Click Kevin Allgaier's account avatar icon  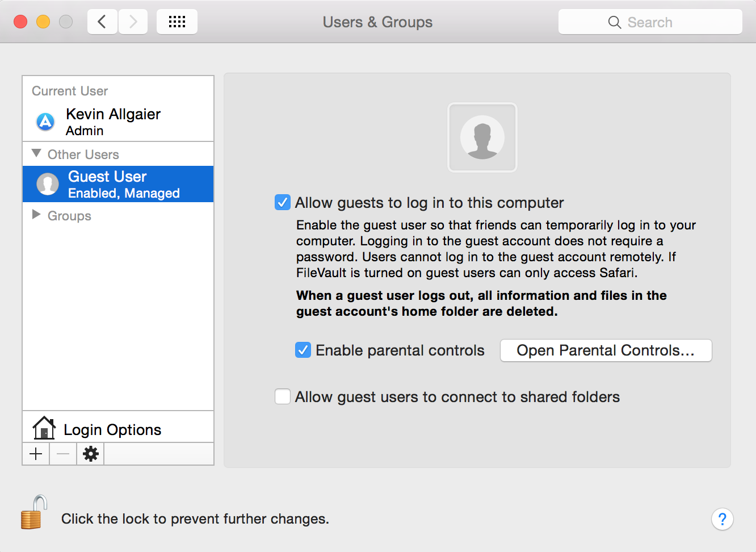(x=45, y=122)
